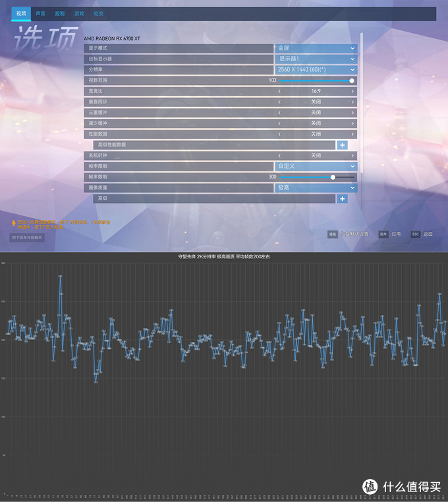Click the 回车 key icon
Image resolution: width=448 pixels, height=502 pixels.
[x=383, y=235]
